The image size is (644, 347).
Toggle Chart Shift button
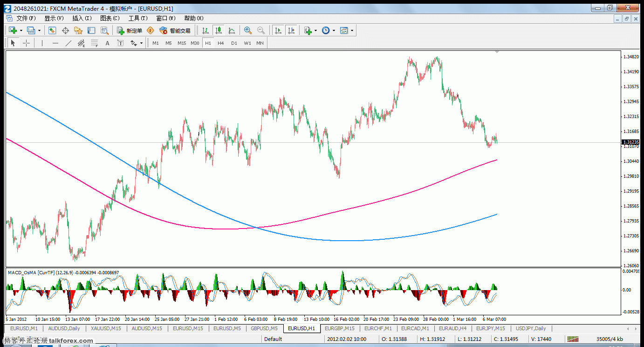[x=291, y=30]
